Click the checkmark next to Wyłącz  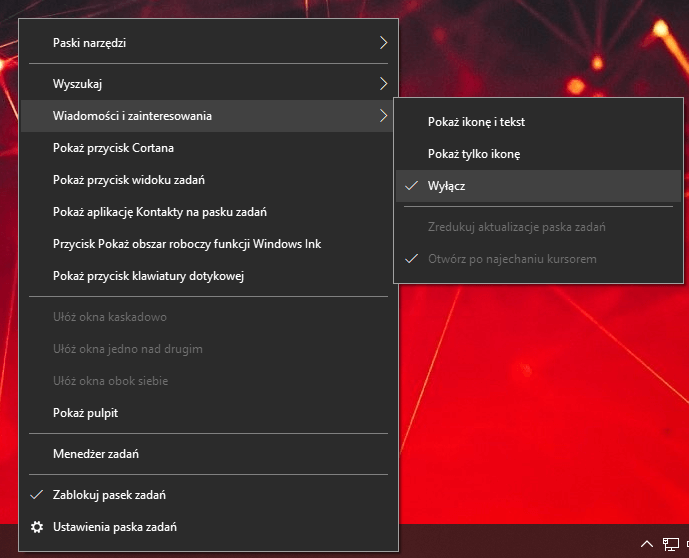point(411,186)
